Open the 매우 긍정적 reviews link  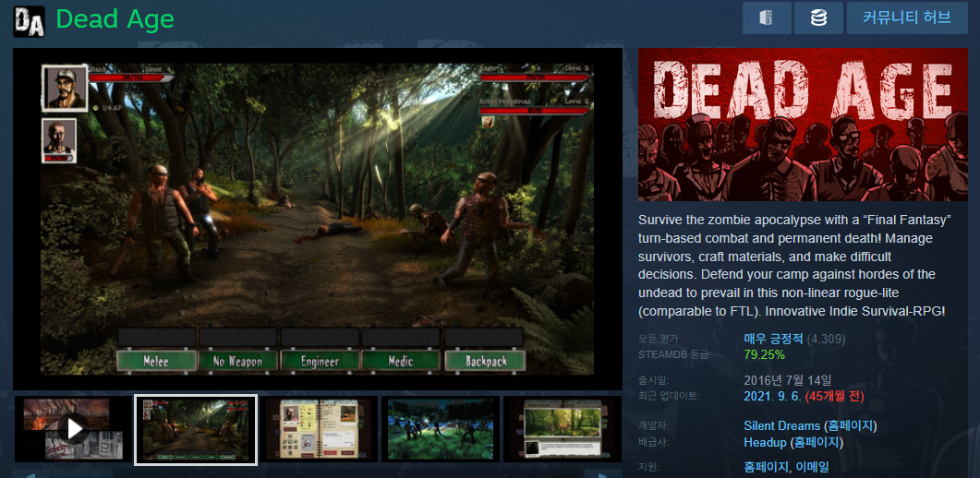coord(772,340)
